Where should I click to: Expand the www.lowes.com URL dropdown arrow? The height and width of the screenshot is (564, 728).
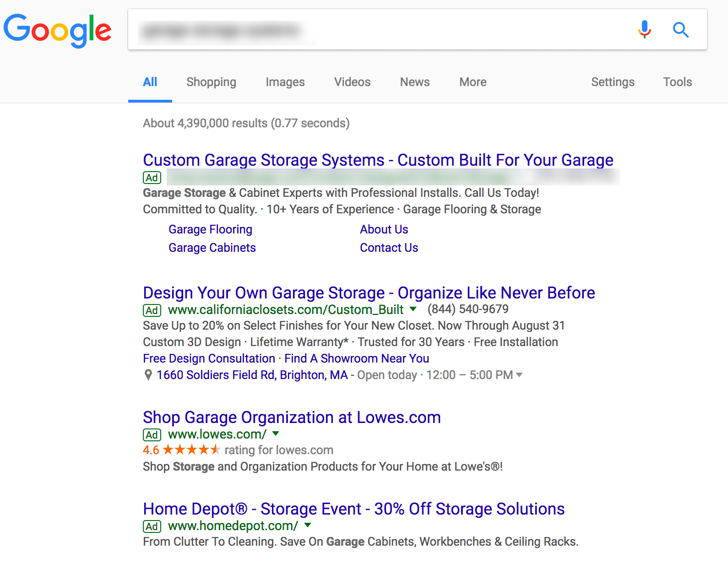(276, 433)
